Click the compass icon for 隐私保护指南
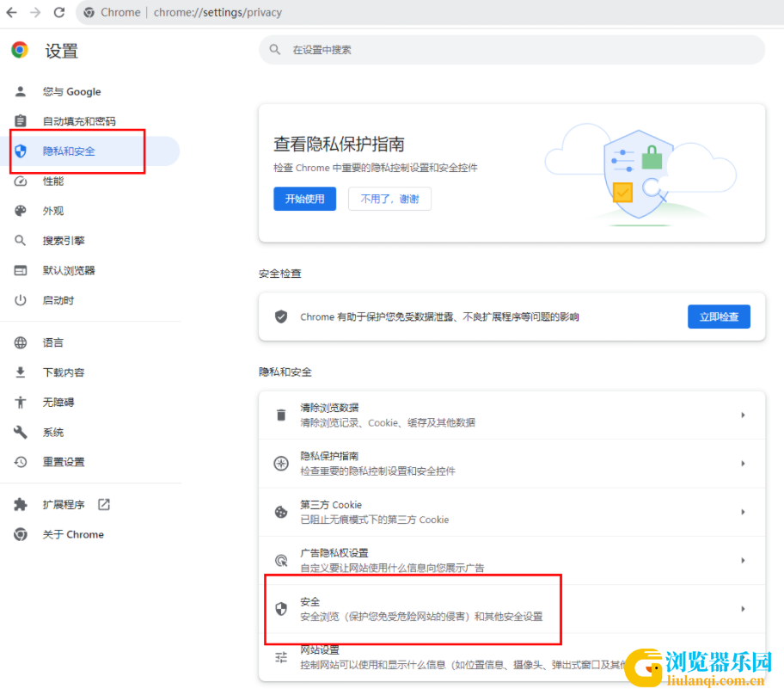Image resolution: width=784 pixels, height=689 pixels. click(281, 464)
